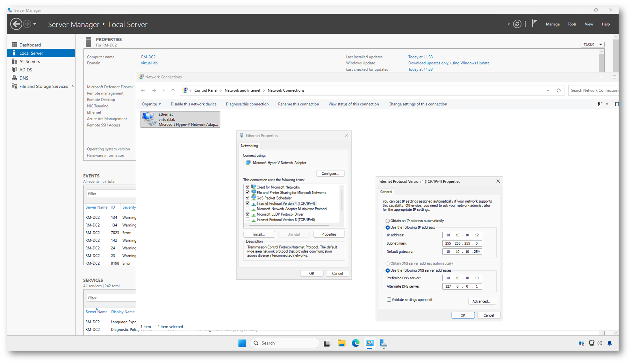Change the view layout icon in Network Connections

tap(600, 104)
